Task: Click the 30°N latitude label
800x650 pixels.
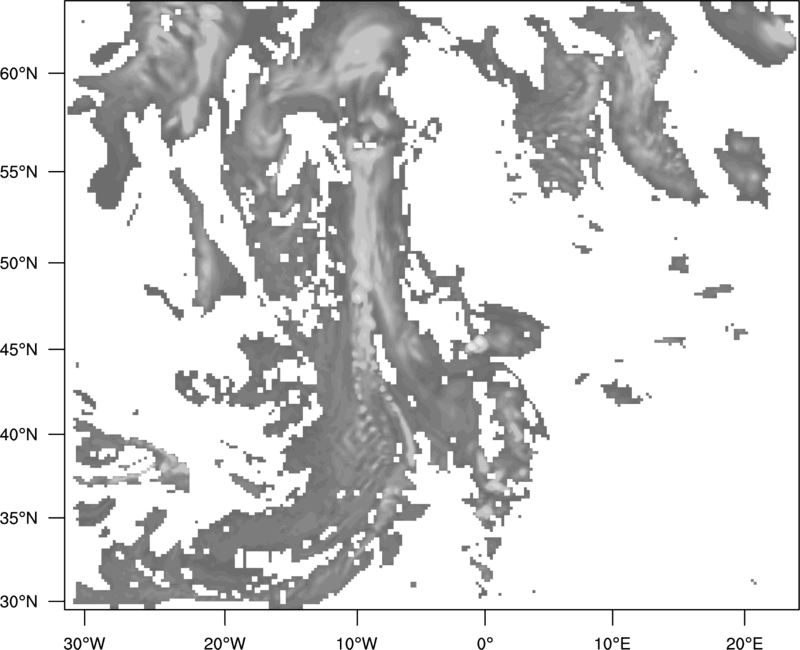Action: tap(19, 602)
